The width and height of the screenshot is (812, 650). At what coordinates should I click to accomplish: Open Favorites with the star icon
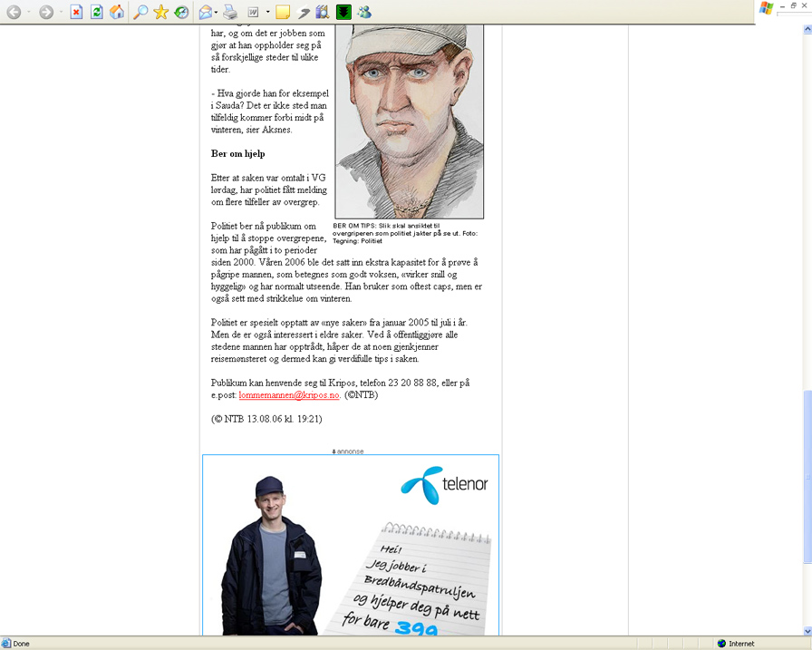tap(161, 12)
